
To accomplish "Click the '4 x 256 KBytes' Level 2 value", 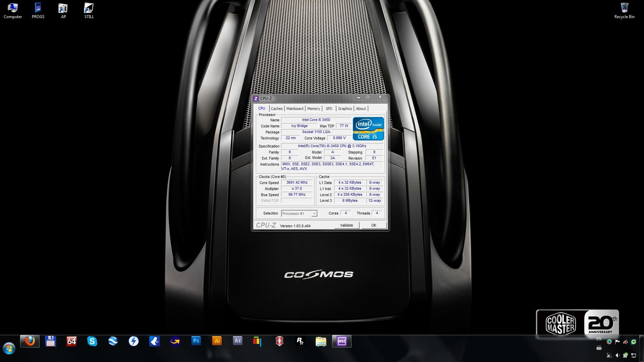I will tap(350, 194).
